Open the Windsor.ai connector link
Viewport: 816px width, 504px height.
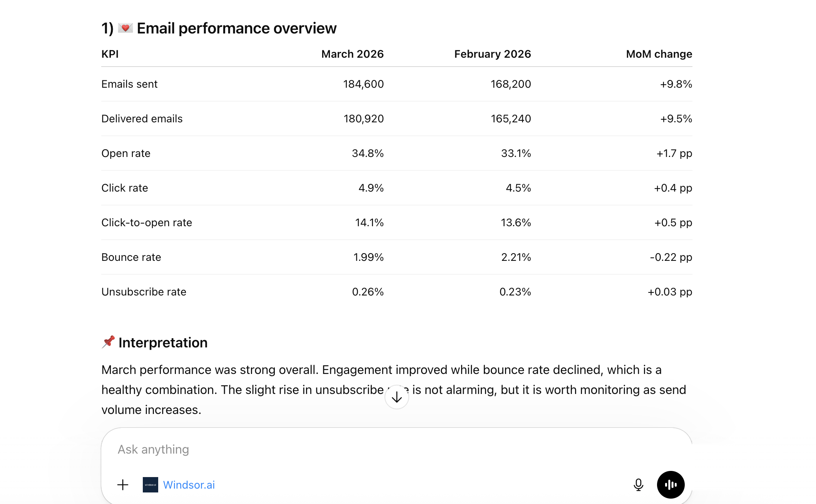coord(189,485)
